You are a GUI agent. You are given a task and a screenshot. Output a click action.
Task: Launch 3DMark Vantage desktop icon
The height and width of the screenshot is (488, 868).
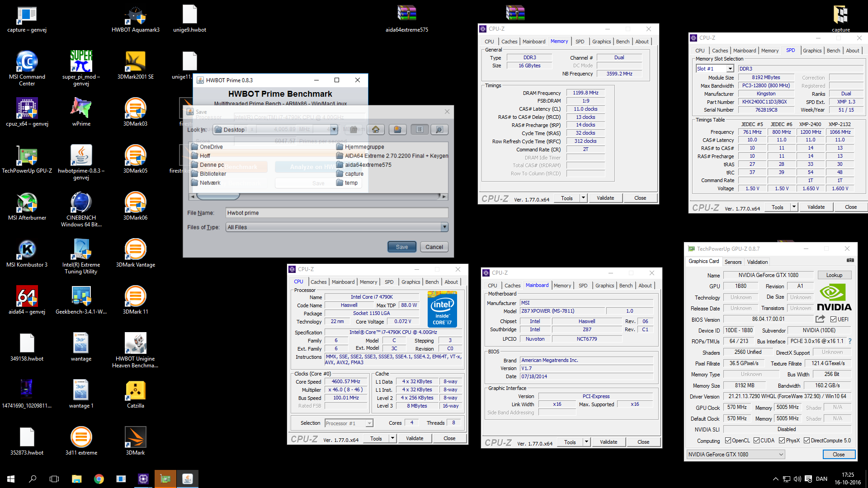pos(135,253)
